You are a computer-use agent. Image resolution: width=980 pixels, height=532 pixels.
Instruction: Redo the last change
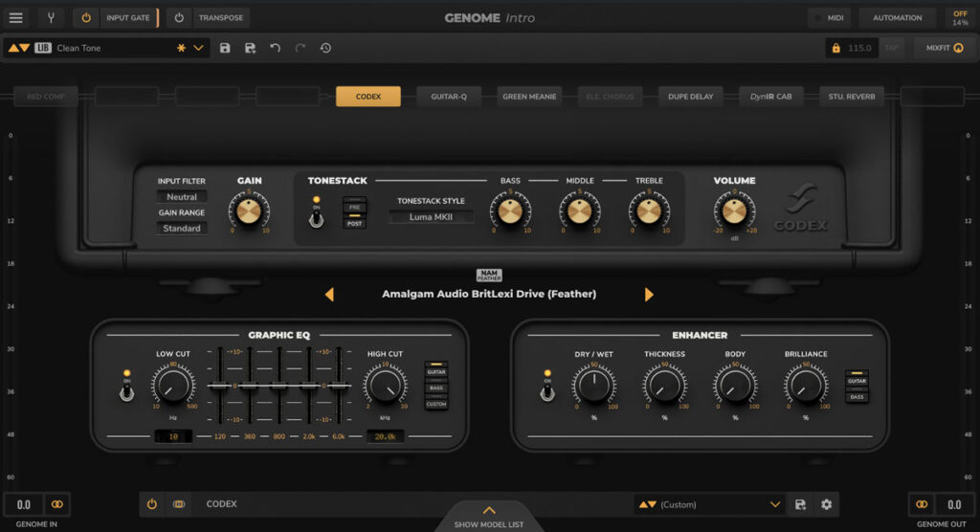click(x=300, y=48)
